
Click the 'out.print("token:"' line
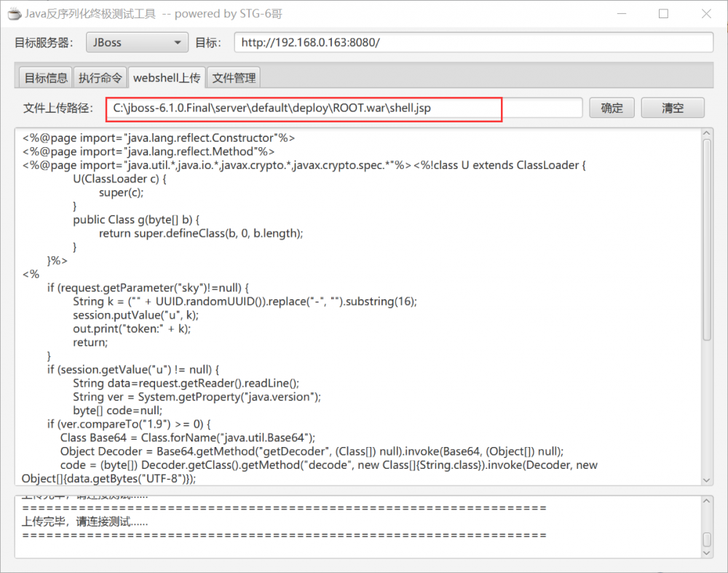click(132, 329)
